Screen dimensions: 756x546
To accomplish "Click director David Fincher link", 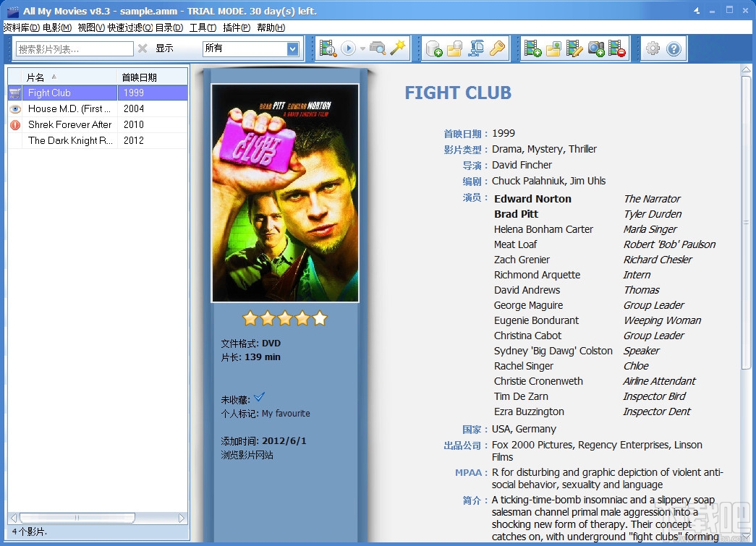I will click(522, 166).
